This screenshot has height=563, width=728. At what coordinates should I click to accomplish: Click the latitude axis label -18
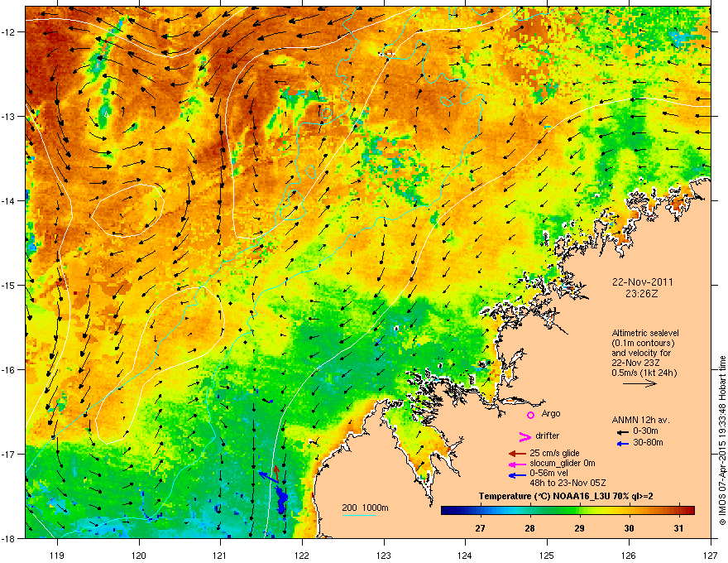[x=9, y=538]
